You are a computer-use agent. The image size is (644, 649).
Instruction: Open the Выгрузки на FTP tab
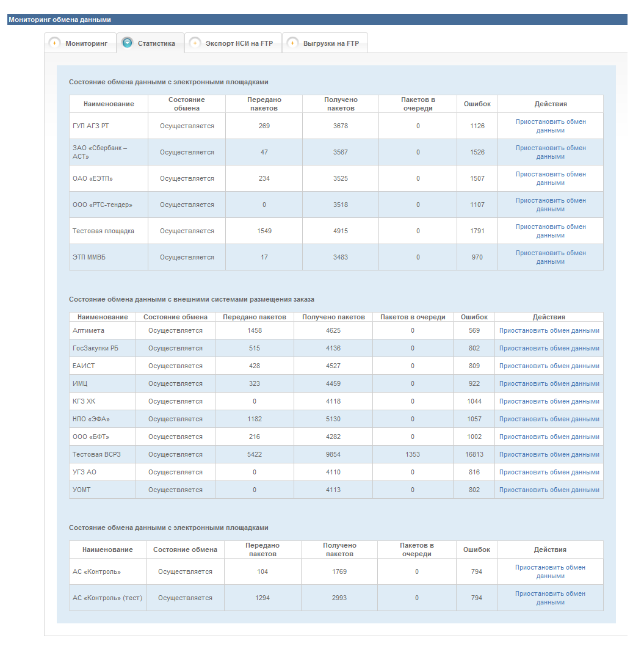[325, 43]
